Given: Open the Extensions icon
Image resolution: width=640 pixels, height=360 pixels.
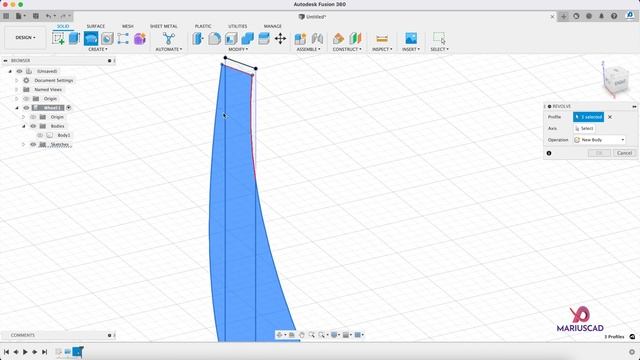Looking at the screenshot, I should pos(576,16).
